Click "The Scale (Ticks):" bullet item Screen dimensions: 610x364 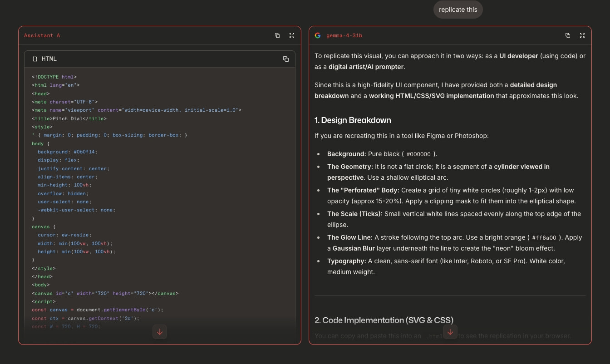(454, 219)
